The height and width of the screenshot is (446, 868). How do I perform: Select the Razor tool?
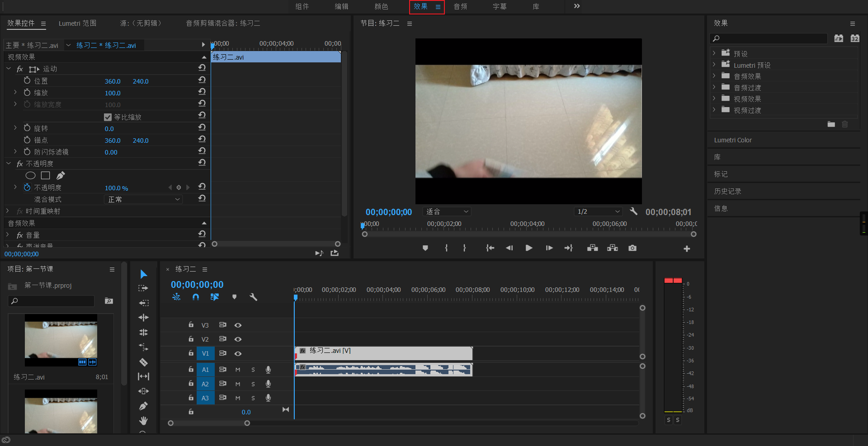click(143, 362)
